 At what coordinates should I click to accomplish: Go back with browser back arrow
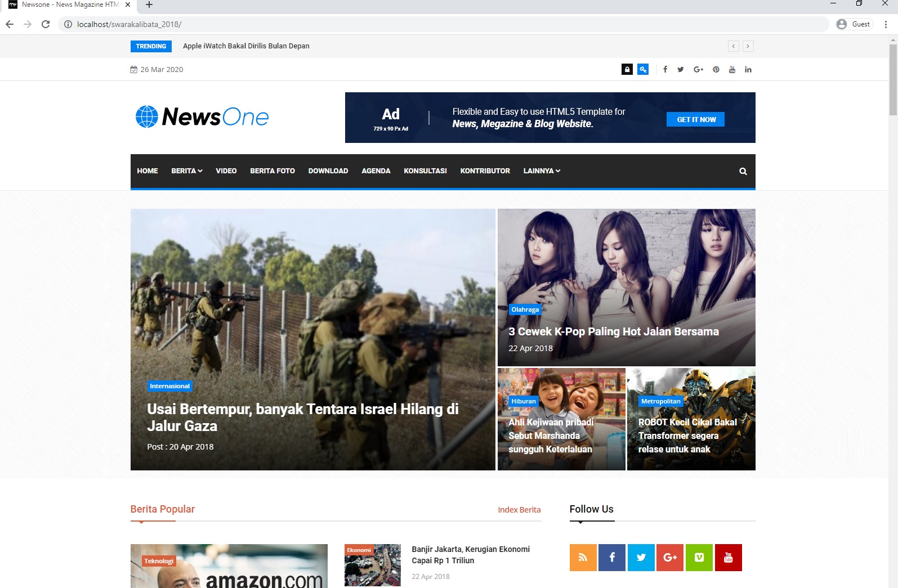coord(10,24)
